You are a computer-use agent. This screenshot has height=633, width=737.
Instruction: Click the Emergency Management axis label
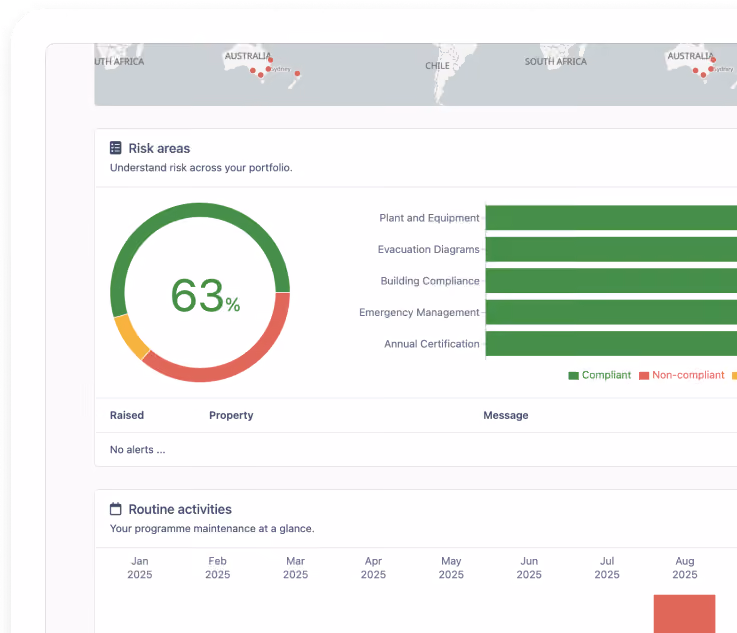tap(419, 313)
